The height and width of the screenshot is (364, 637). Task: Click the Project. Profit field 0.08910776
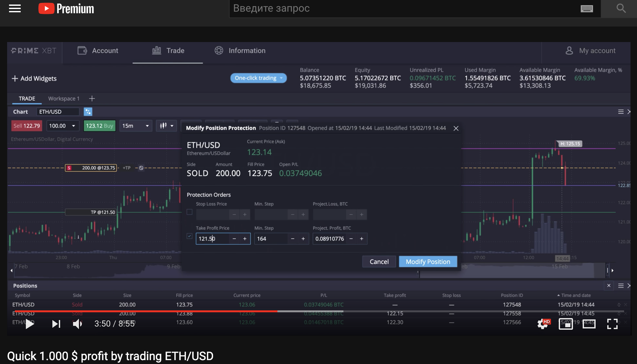(x=330, y=239)
